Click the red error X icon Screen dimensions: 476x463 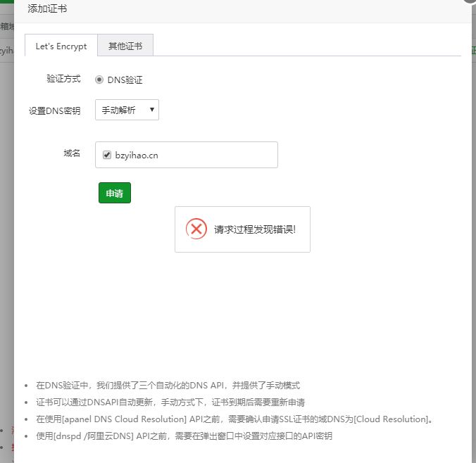coord(196,229)
